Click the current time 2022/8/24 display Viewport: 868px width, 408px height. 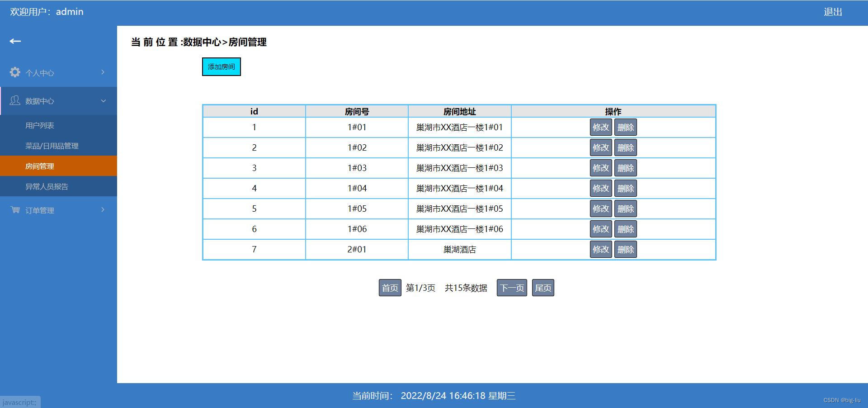click(x=434, y=396)
